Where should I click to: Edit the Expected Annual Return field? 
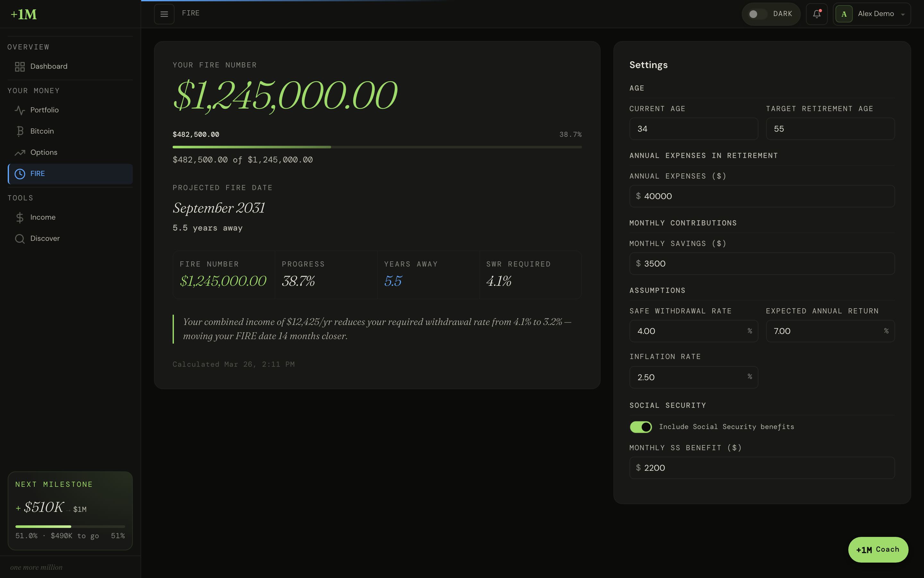tap(830, 331)
